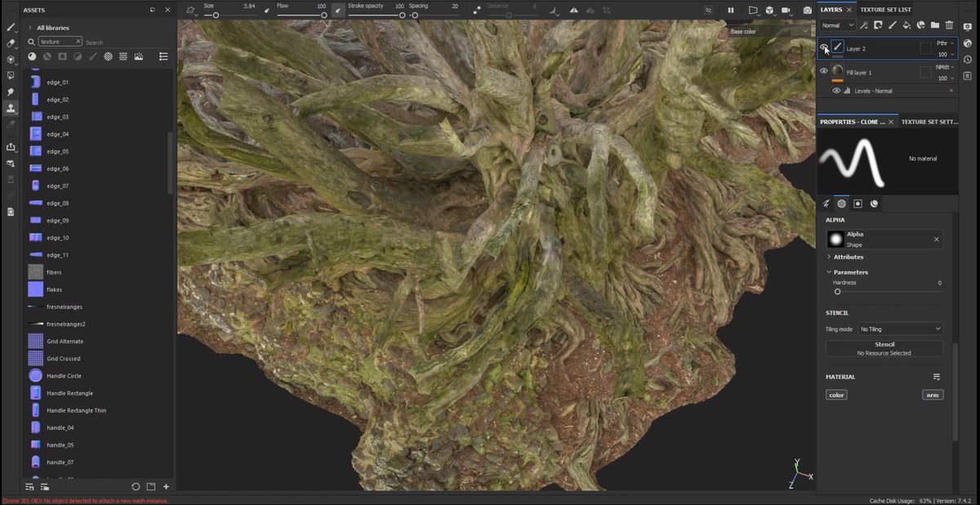Select the Layers tab
Screen dimensions: 980x505
click(x=831, y=10)
